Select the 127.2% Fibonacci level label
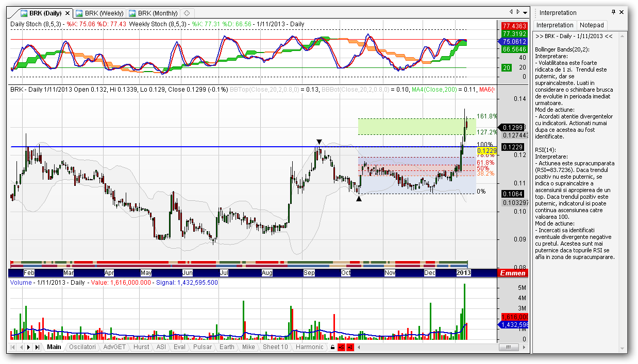638x364 pixels. 487,132
